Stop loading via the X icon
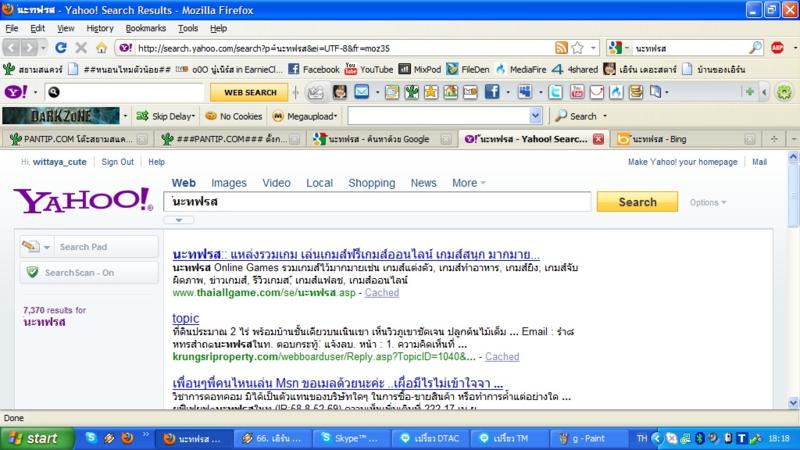The width and height of the screenshot is (800, 450). (x=81, y=48)
